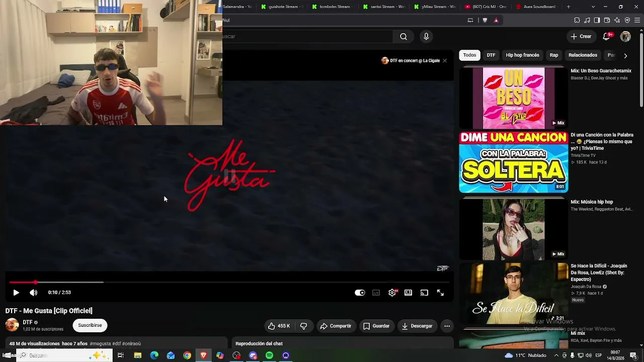Subscribe to DTF with Suscribirse

(x=90, y=325)
